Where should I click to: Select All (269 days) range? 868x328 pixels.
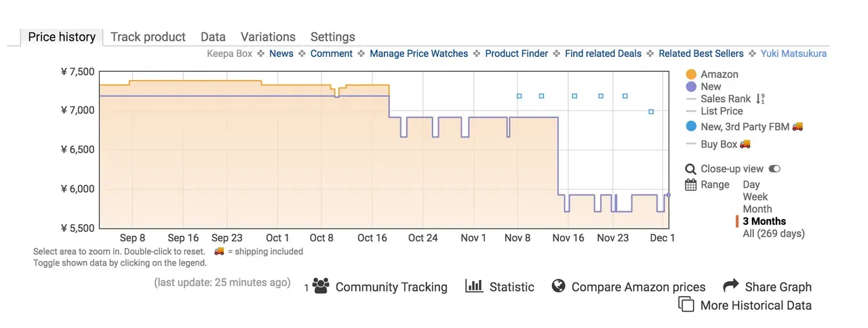coord(774,233)
